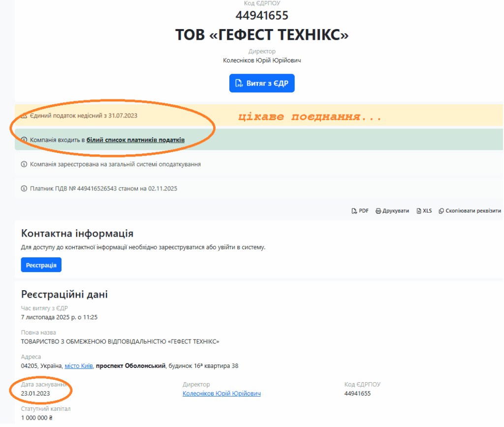This screenshot has height=427, width=504.
Task: Click info icon beside загальній системі оподаткування
Action: tap(24, 164)
